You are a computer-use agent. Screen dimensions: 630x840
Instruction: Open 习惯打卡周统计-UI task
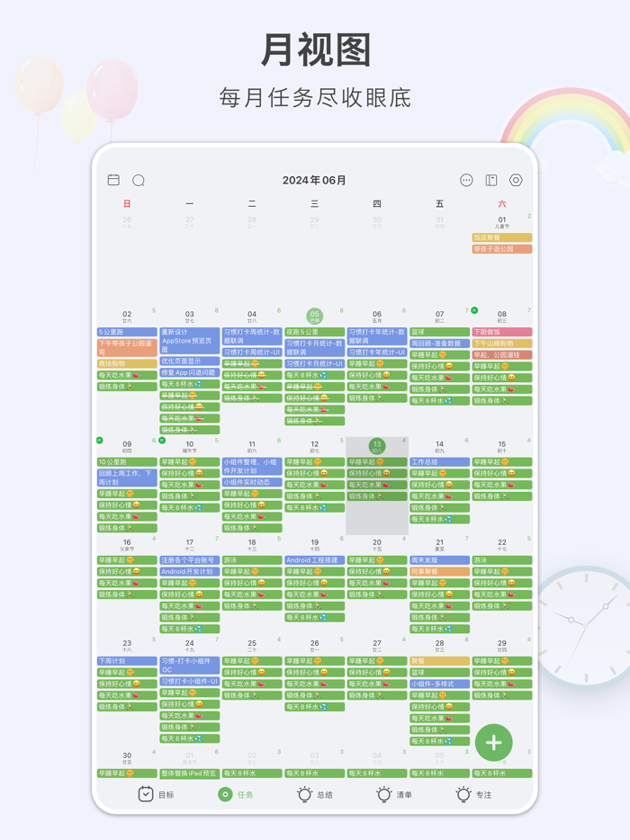[x=252, y=353]
